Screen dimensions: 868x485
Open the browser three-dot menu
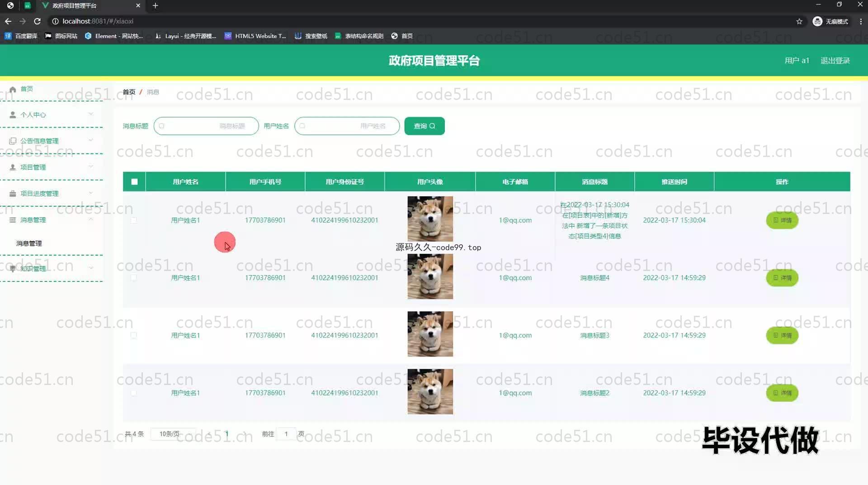(861, 21)
